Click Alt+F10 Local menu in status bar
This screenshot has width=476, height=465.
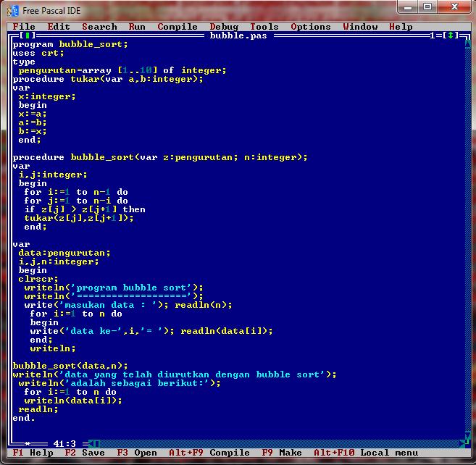(x=366, y=453)
